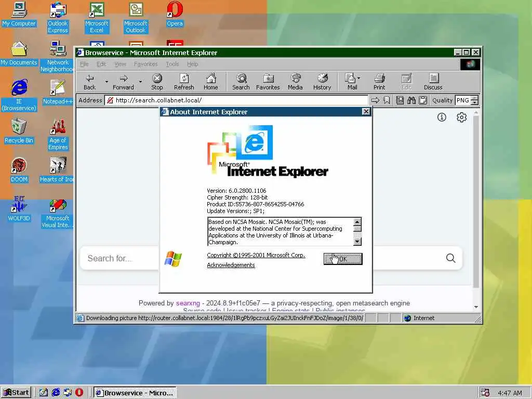Click the clock showing 4:47 AM
This screenshot has height=399, width=532.
point(510,393)
